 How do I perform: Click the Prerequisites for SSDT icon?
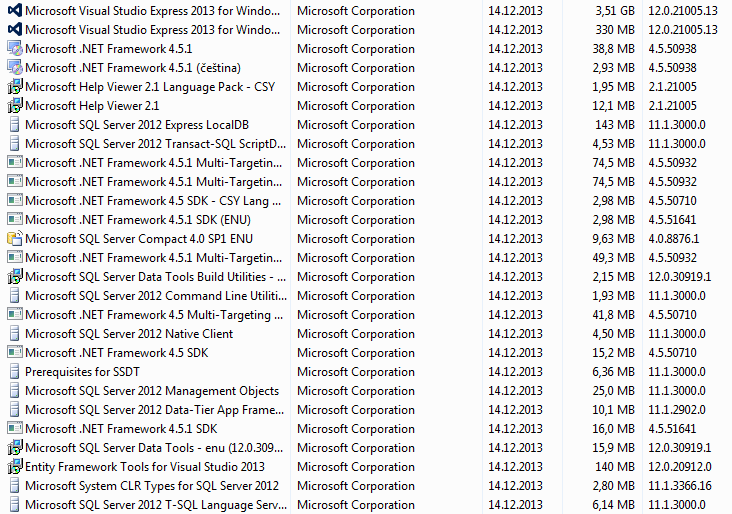pos(14,372)
